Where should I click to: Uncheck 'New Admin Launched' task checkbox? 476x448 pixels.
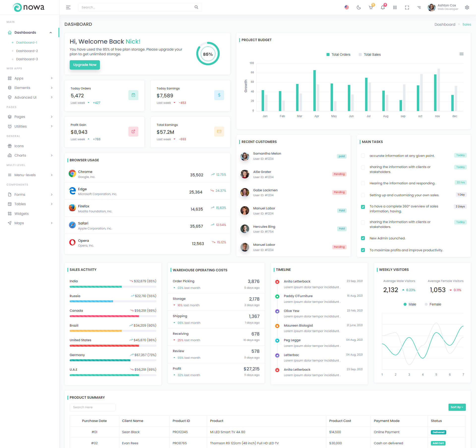tap(363, 238)
